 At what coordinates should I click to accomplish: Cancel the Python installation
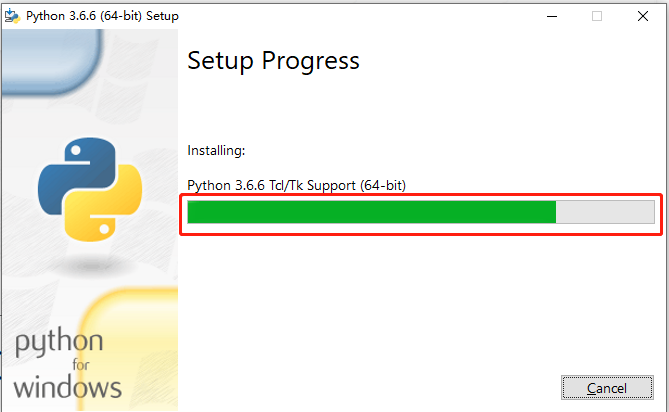[x=607, y=388]
